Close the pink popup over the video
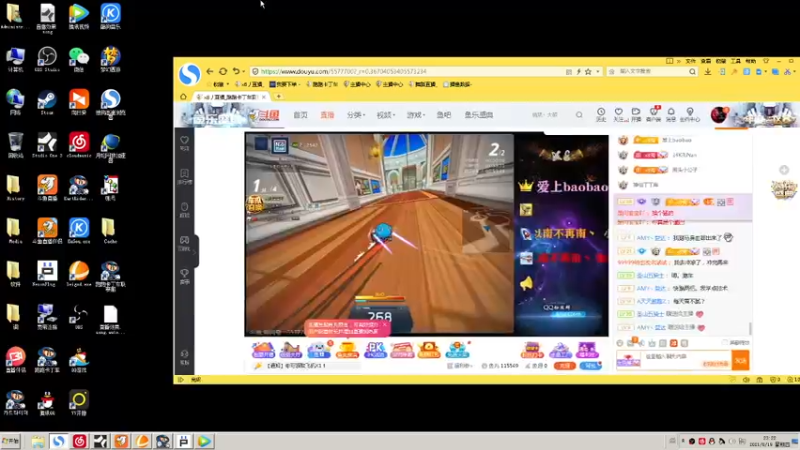Image resolution: width=800 pixels, height=450 pixels. (x=385, y=324)
